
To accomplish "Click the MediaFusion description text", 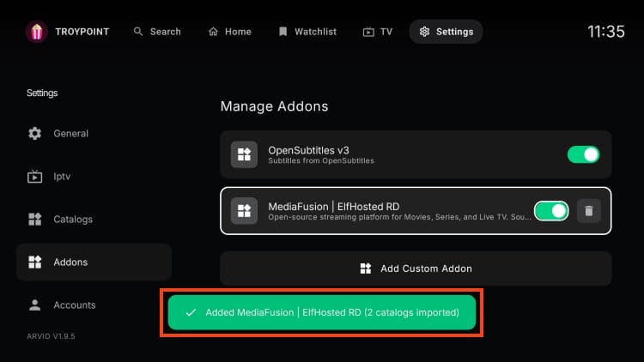I will pyautogui.click(x=399, y=217).
